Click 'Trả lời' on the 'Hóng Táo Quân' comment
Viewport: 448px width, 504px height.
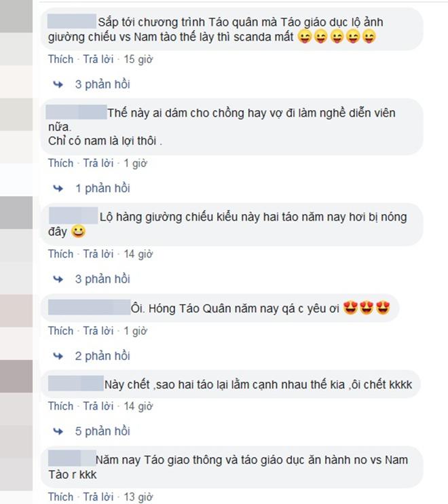click(98, 331)
